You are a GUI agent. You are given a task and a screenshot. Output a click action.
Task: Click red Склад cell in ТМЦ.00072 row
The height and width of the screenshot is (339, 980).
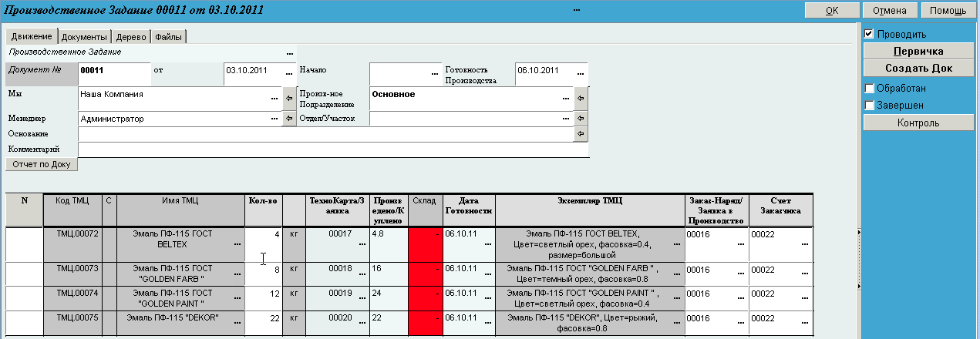coord(425,244)
